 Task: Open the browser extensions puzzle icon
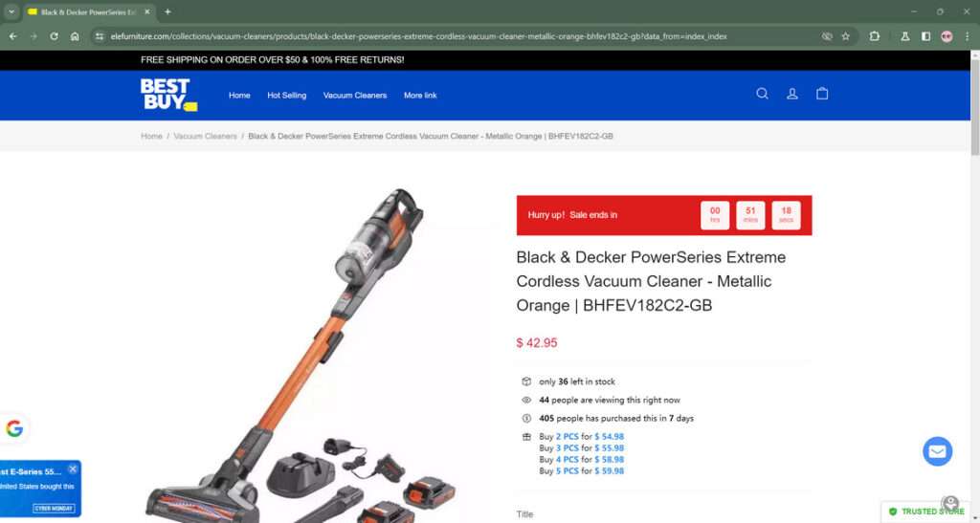click(875, 36)
